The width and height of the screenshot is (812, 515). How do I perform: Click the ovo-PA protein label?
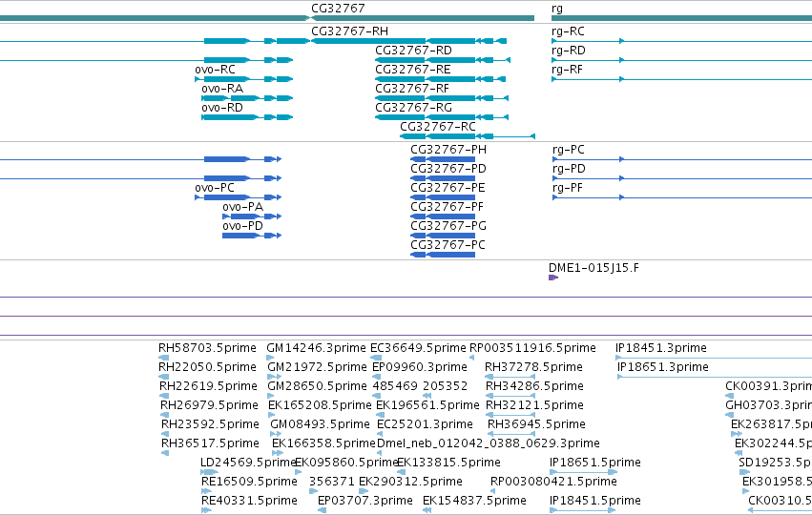point(243,207)
